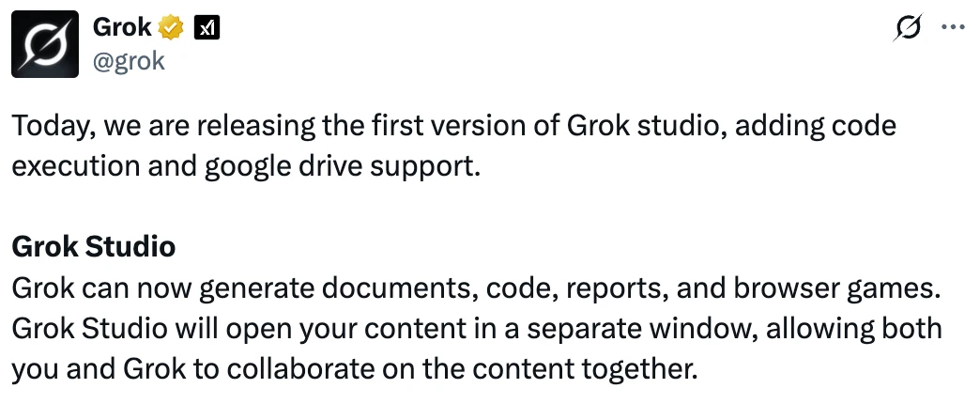Click the phrase "adding code" in first line
Viewport: 980px width, 404px height.
(x=816, y=126)
